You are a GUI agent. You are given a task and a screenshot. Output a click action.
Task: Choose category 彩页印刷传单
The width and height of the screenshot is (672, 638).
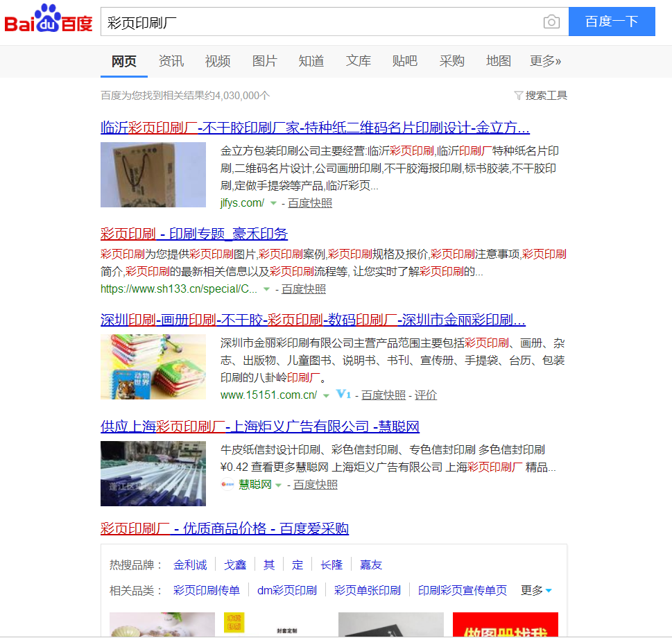pyautogui.click(x=207, y=590)
